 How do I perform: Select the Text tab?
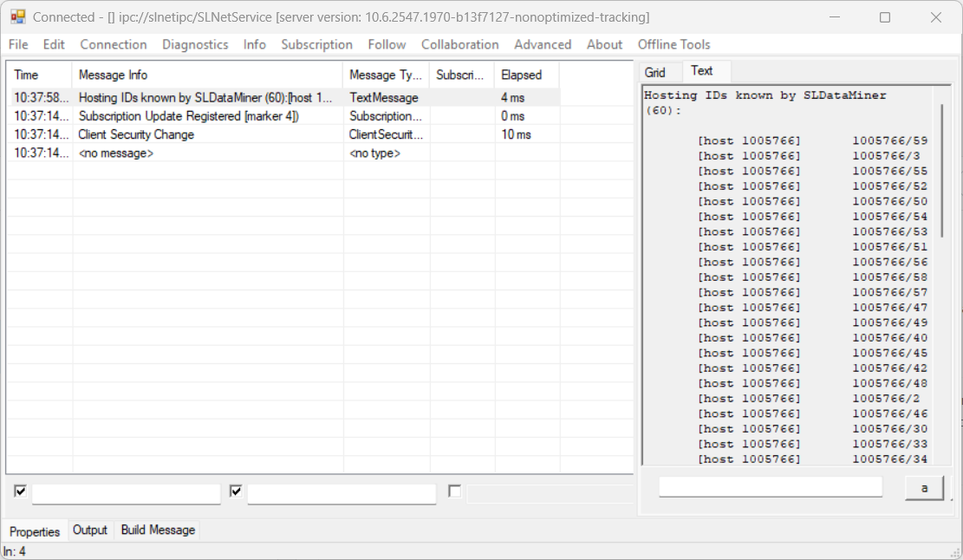pyautogui.click(x=704, y=71)
